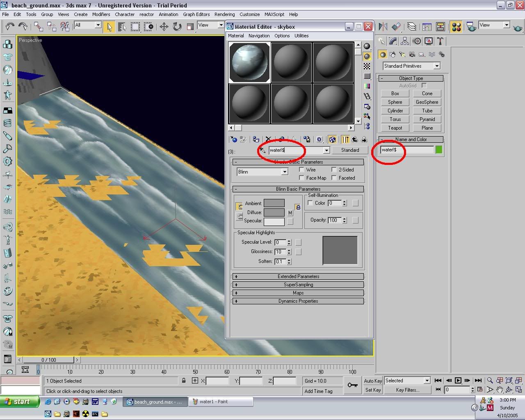525x420 pixels.
Task: Switch to the Hierarchy command panel
Action: click(x=405, y=41)
